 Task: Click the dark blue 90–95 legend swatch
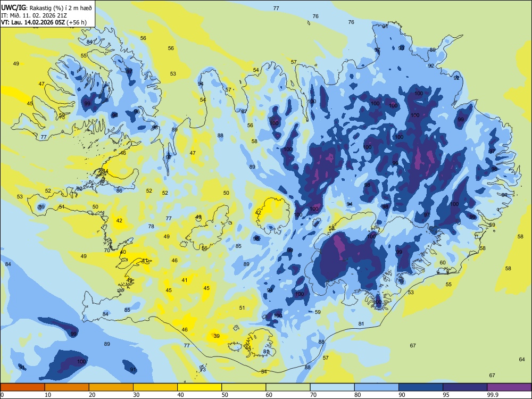tap(421, 387)
